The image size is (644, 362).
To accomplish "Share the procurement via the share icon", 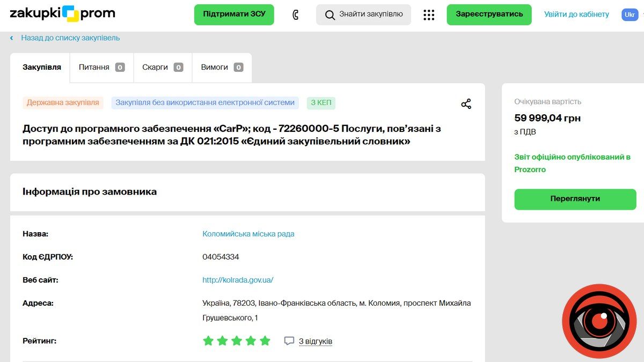I will [466, 104].
